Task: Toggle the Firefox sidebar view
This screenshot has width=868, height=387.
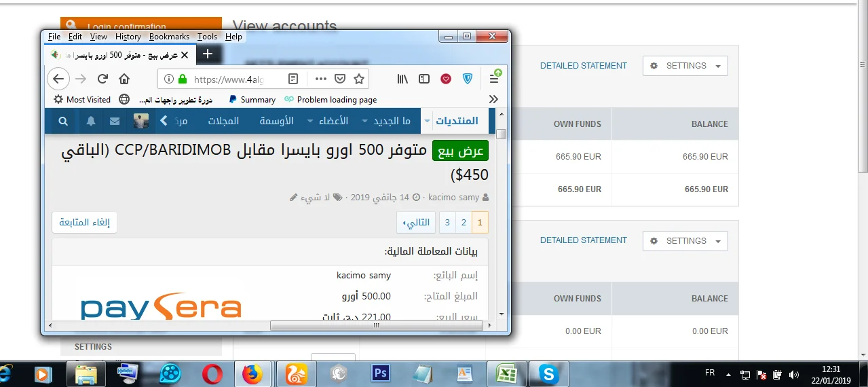Action: [424, 79]
